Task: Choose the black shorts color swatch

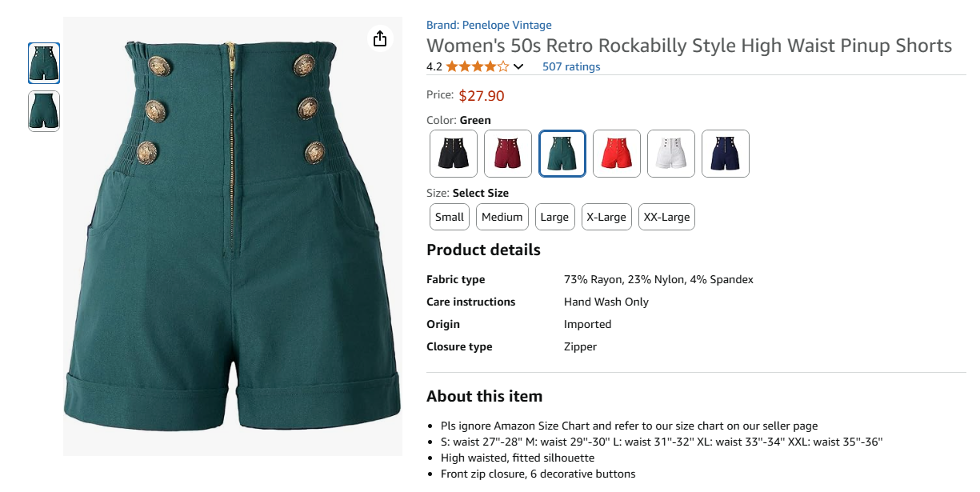Action: point(454,154)
